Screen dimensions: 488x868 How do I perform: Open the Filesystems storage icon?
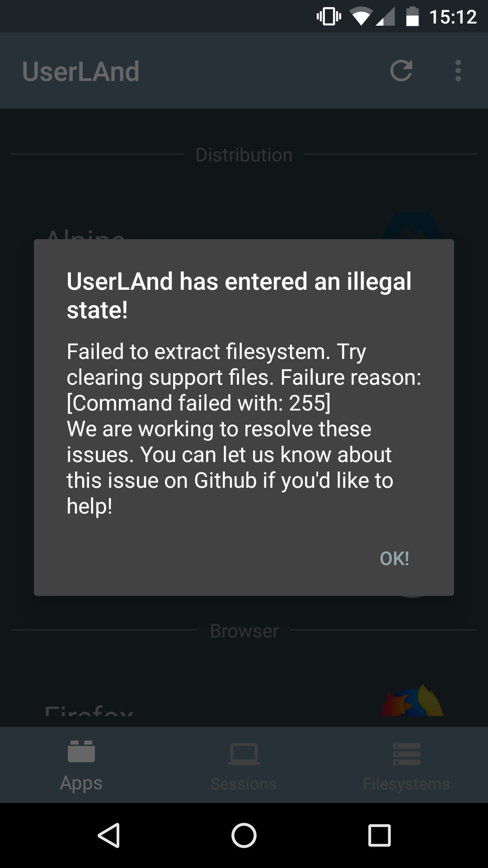[x=406, y=753]
